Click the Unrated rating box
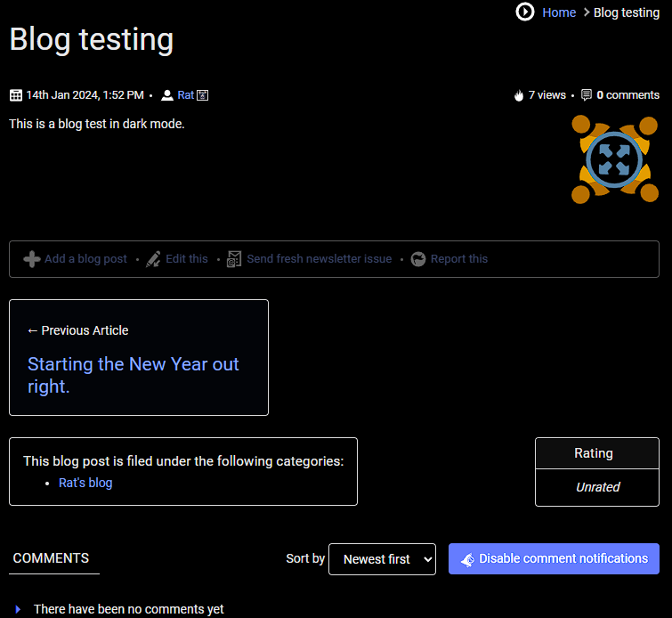 [597, 487]
